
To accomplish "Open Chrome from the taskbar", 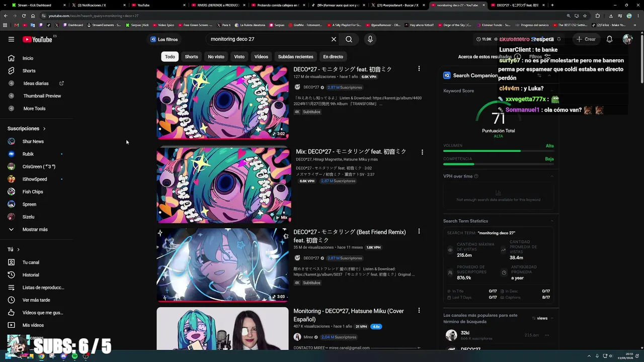I will (x=41, y=356).
